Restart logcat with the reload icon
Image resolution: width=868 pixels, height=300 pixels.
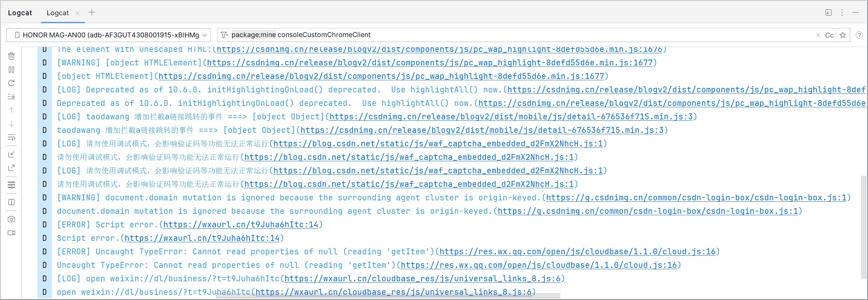11,83
